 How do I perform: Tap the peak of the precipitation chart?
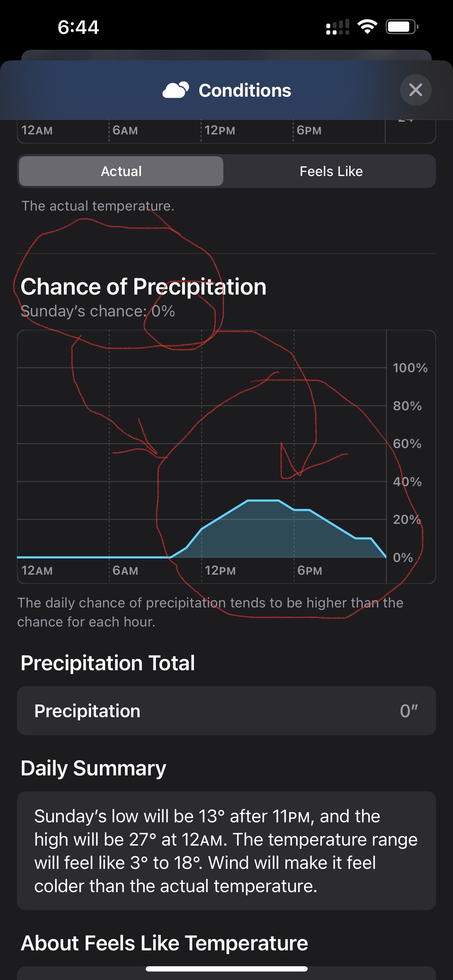(263, 501)
